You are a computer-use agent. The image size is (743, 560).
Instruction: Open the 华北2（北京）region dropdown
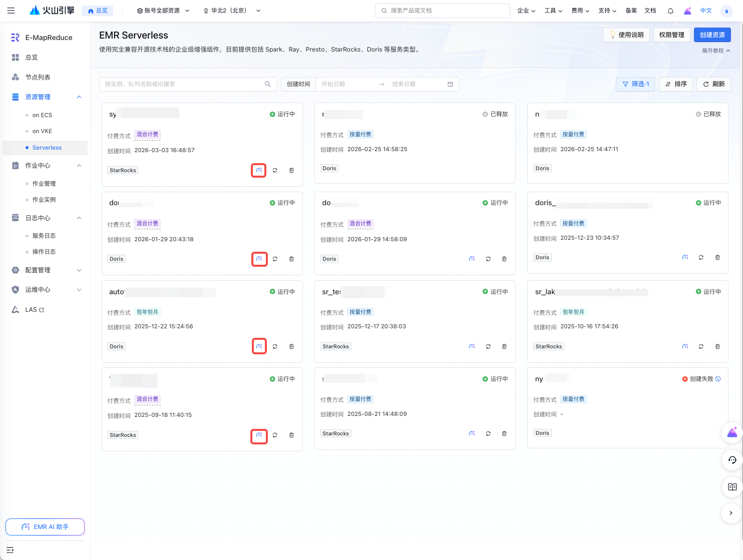coord(232,11)
